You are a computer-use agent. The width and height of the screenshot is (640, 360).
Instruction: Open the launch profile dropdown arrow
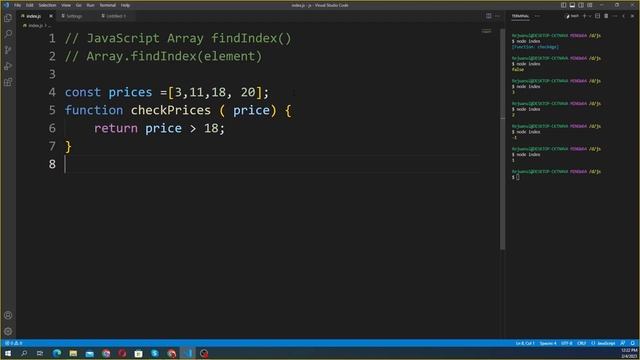pos(590,16)
